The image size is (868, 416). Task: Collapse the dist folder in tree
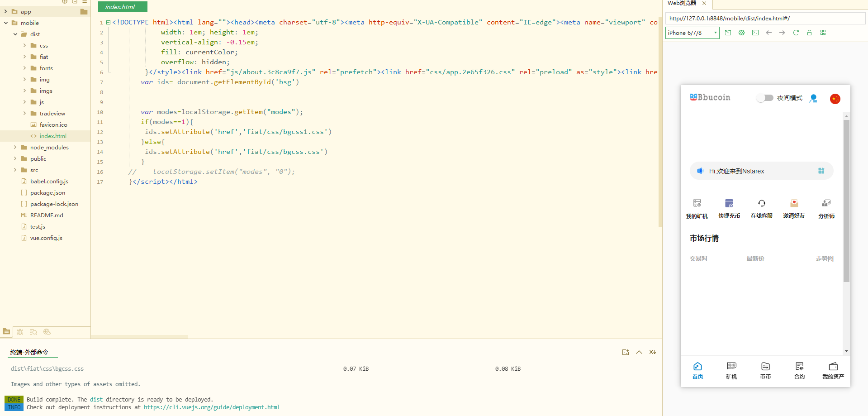pos(15,34)
